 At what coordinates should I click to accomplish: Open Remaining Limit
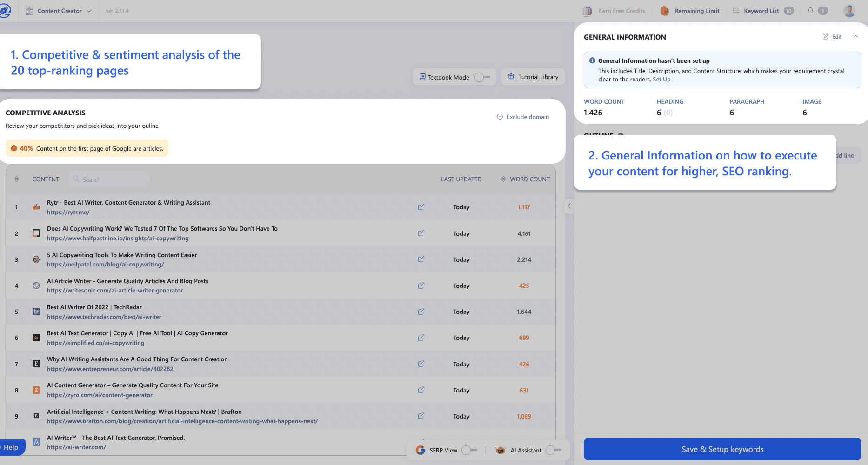[697, 11]
